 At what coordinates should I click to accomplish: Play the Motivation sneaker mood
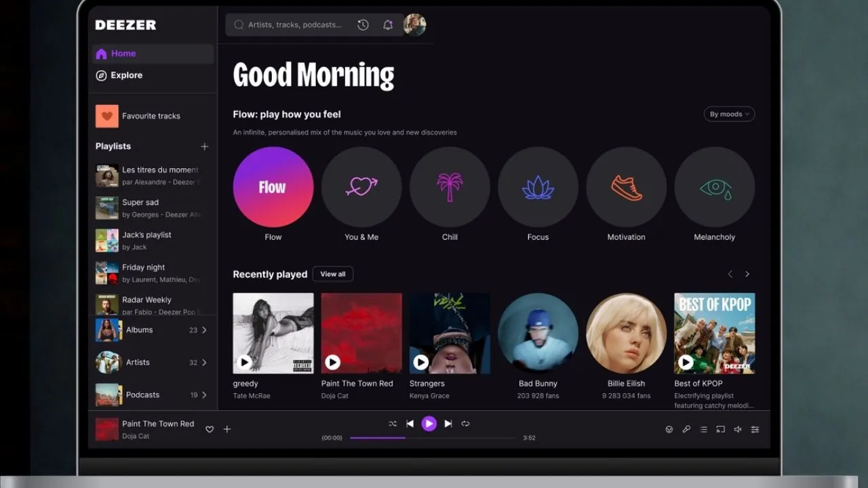click(626, 187)
